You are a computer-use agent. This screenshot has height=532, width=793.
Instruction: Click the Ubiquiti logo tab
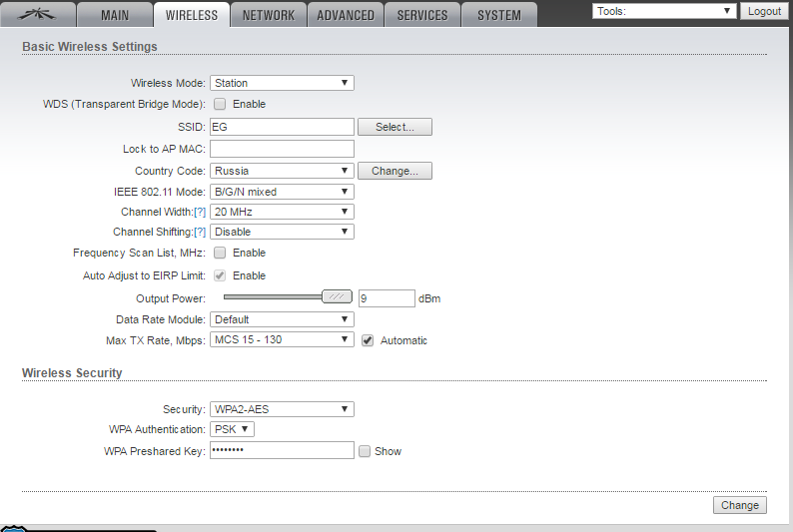click(x=38, y=14)
